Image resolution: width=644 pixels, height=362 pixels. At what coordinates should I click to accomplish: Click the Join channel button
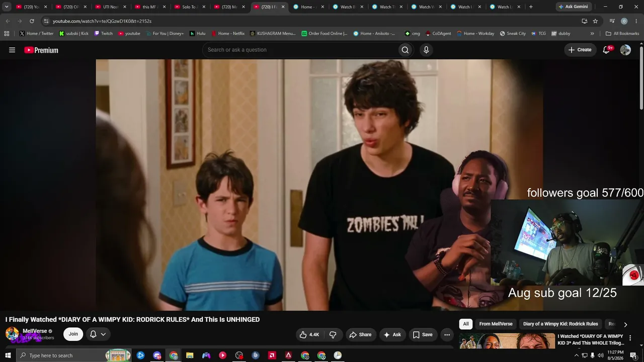73,334
